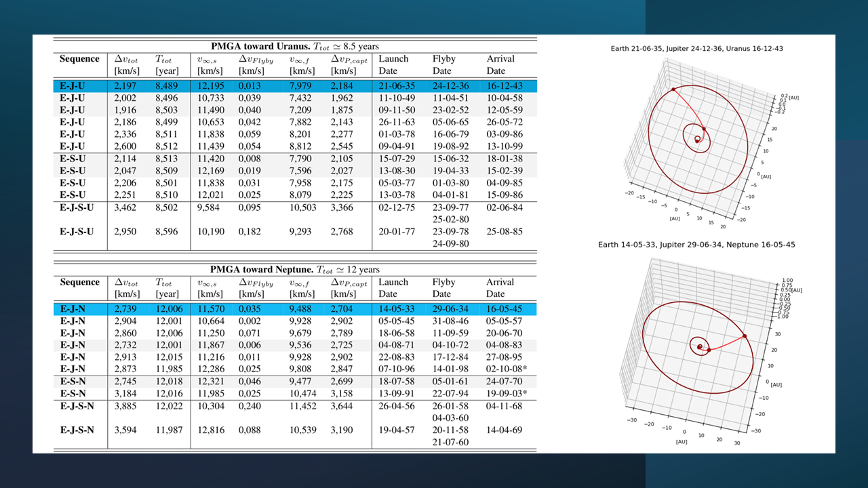This screenshot has height=488, width=868.
Task: Click the 12,816 velocity value
Action: (212, 430)
